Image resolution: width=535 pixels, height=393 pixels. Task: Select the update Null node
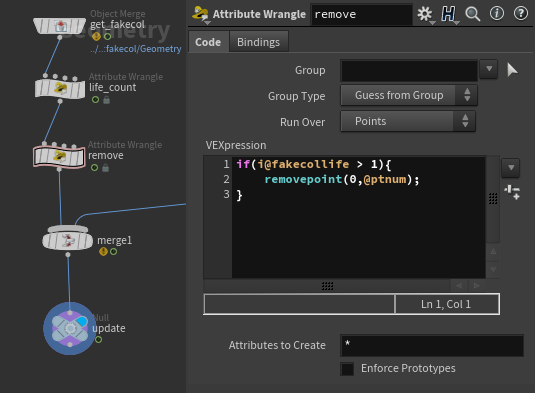[x=70, y=329]
